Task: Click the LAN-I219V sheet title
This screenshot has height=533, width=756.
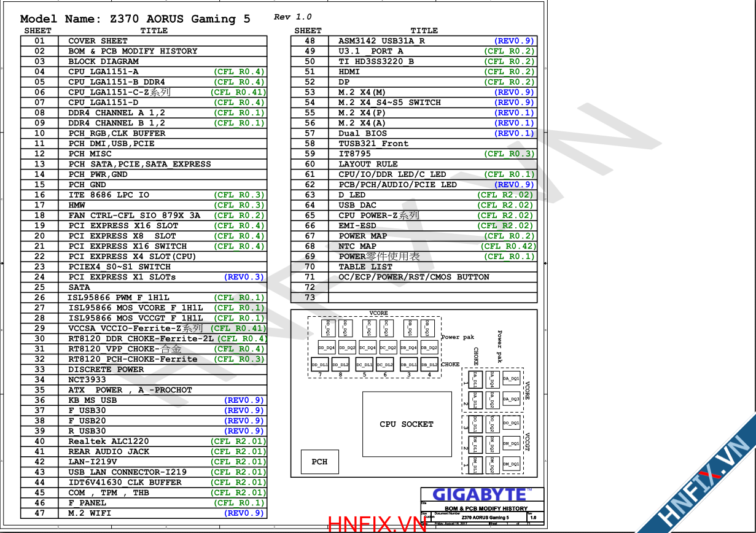Action: point(92,462)
